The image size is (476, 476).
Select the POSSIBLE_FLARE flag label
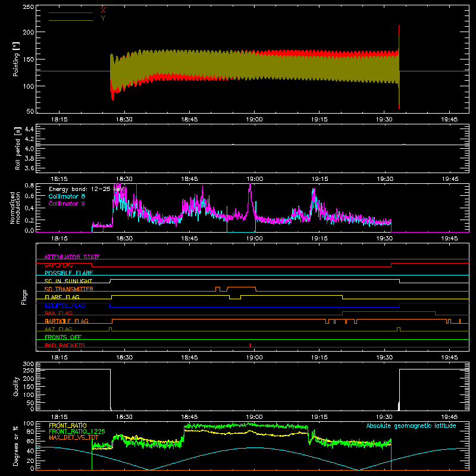click(x=68, y=273)
